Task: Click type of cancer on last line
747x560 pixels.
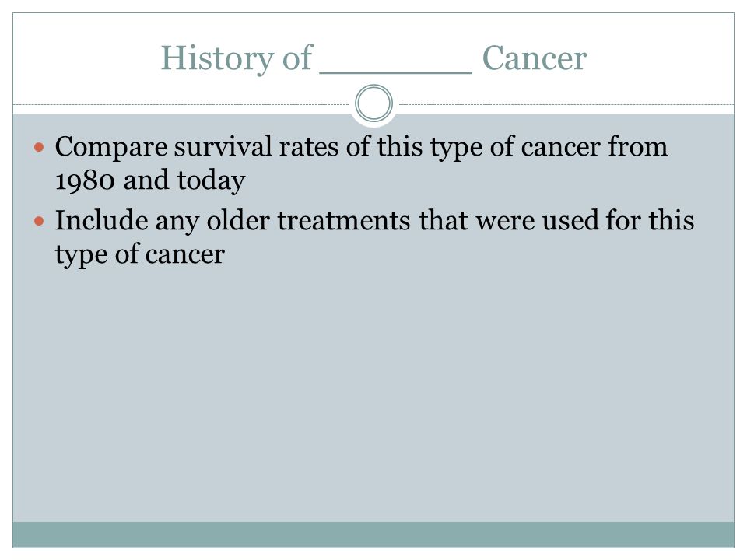Action: (x=140, y=255)
